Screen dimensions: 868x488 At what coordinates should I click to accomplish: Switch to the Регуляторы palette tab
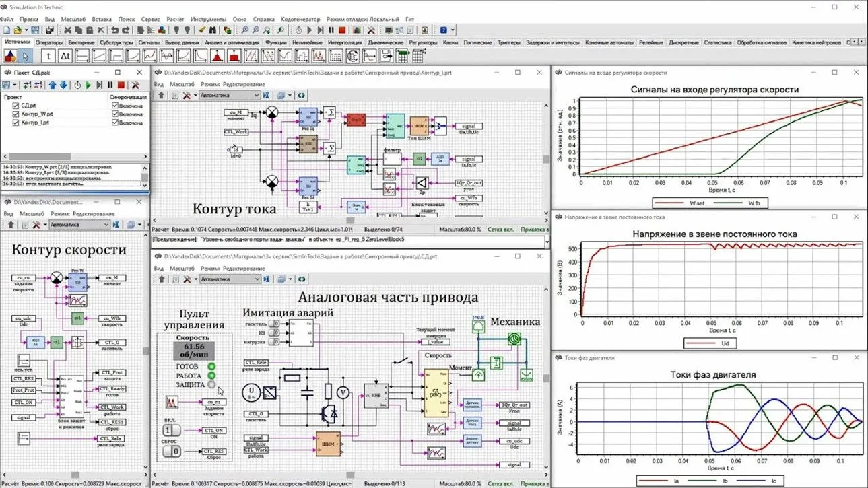point(423,42)
